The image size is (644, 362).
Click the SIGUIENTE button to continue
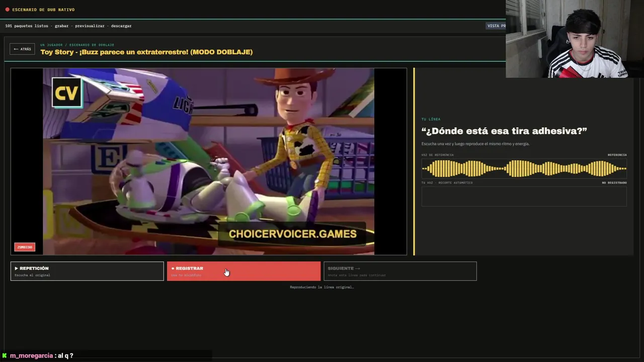click(400, 271)
